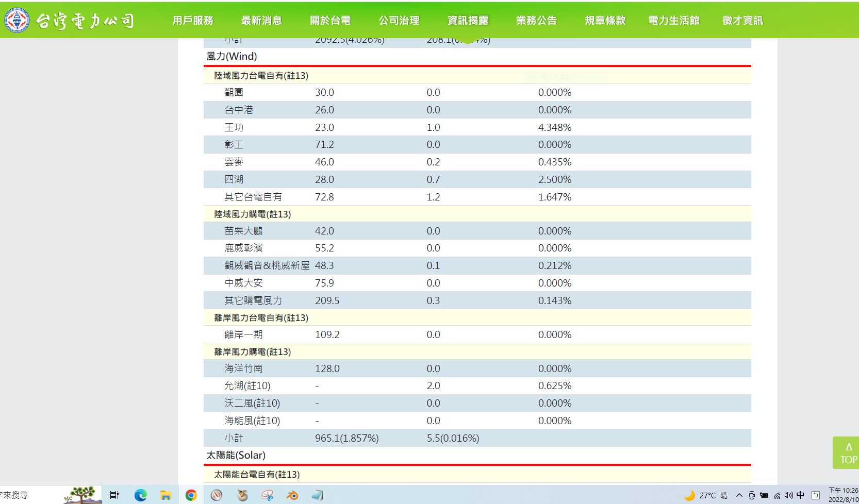Click the wind subtotal 5.5(0.016%) cell
Image resolution: width=859 pixels, height=504 pixels.
453,438
